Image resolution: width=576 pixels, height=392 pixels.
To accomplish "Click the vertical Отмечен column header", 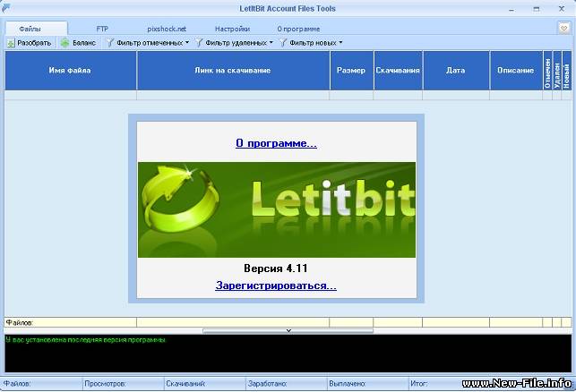I will [x=547, y=70].
